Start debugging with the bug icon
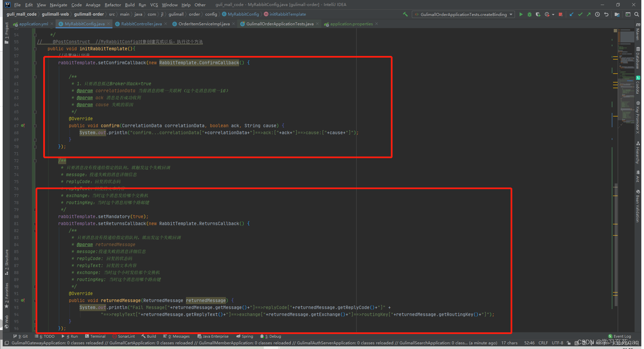Screen dimensions: 644x349 (x=530, y=14)
